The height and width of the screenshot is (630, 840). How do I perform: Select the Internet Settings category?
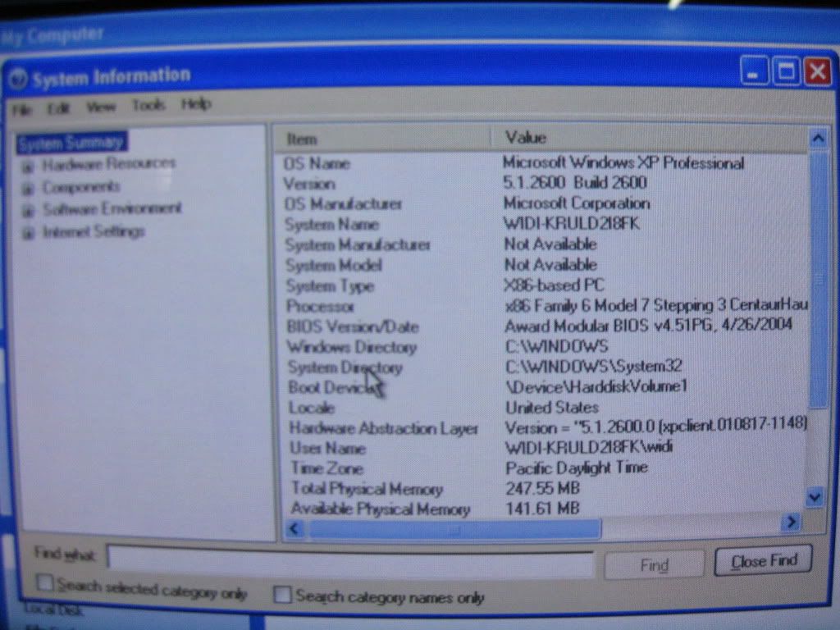[x=94, y=231]
